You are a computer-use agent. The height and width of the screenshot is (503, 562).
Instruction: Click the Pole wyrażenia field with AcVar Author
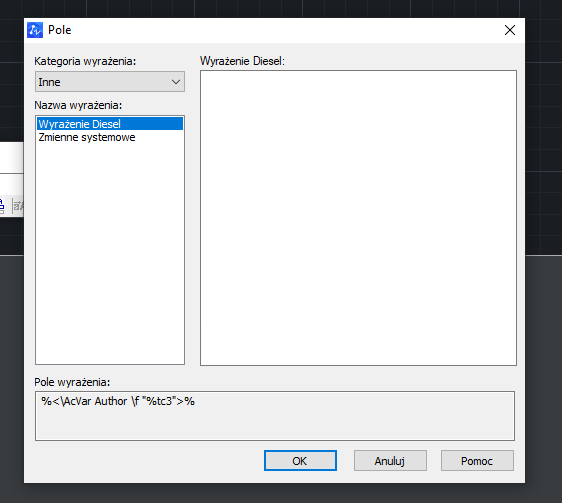click(275, 416)
